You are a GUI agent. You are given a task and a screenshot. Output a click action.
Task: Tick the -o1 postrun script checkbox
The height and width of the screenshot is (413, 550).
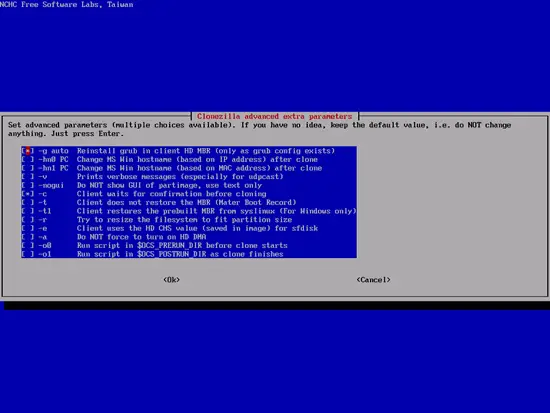click(x=28, y=254)
